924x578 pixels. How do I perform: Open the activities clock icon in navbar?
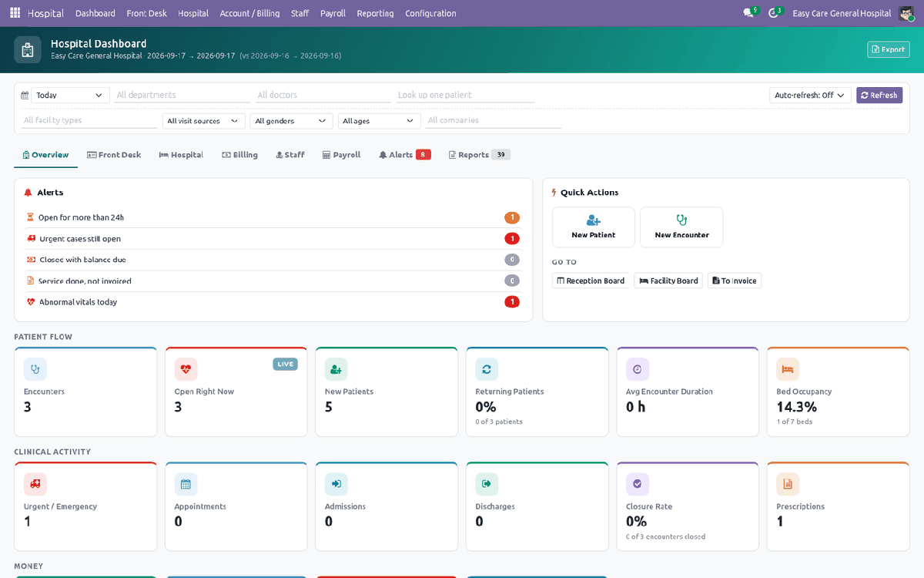click(773, 13)
